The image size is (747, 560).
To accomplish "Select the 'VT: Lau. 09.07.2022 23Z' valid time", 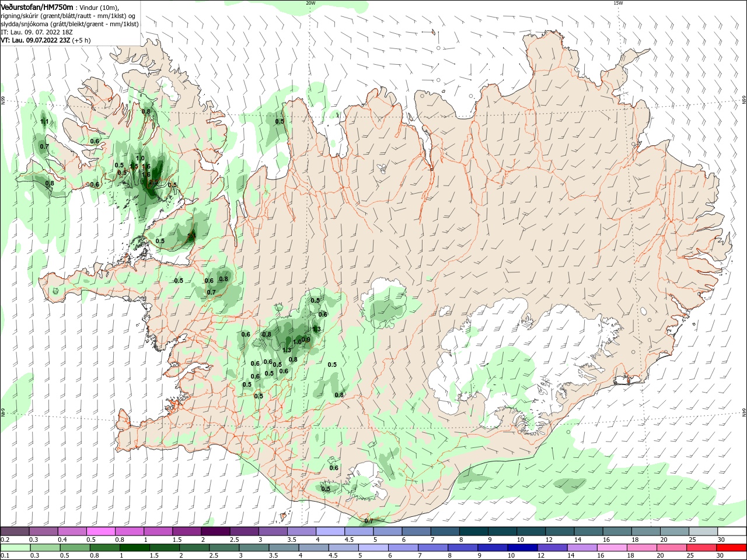I will 36,40.
